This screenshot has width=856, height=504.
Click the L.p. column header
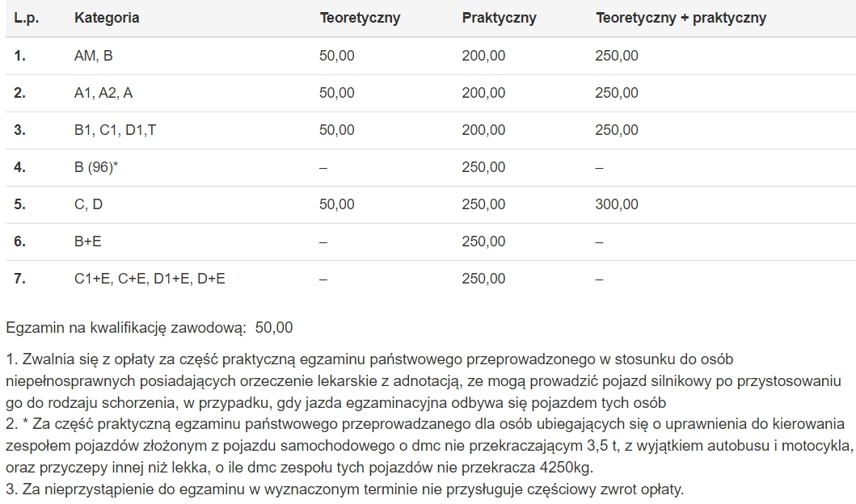(26, 18)
